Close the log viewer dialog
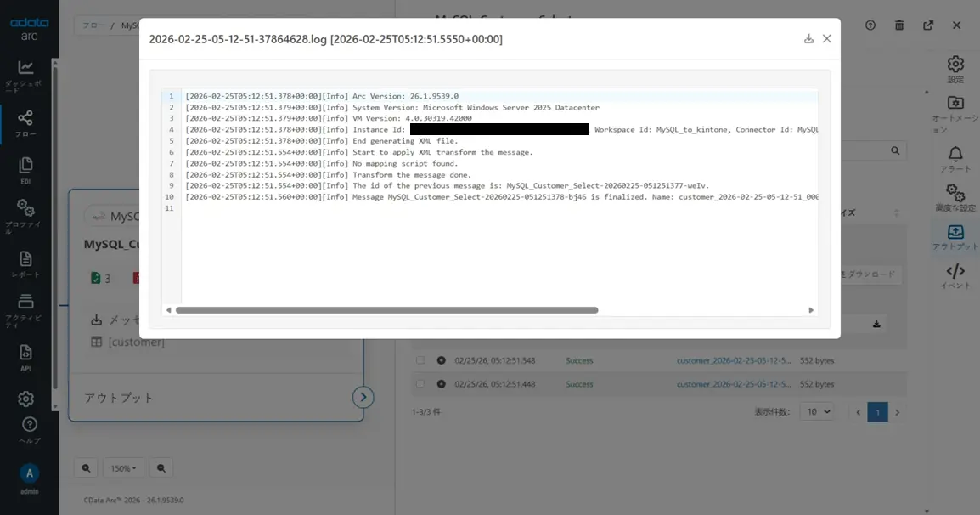Screen dimensions: 980x515 (x=827, y=39)
